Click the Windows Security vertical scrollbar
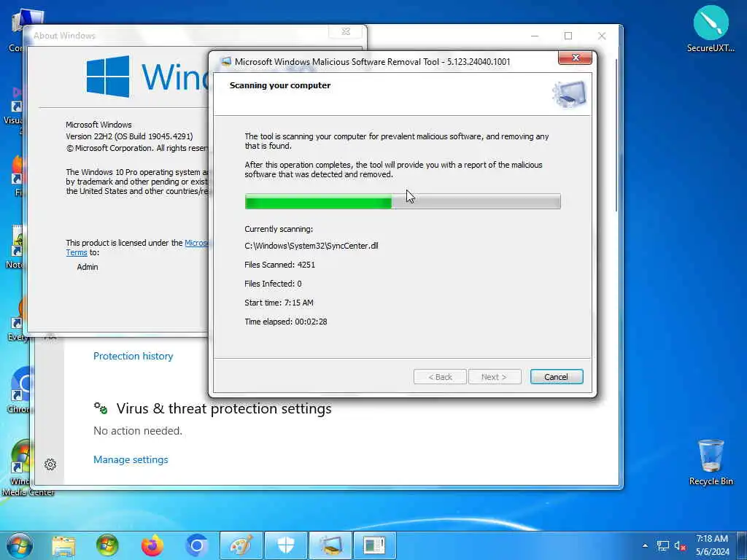 (x=616, y=135)
